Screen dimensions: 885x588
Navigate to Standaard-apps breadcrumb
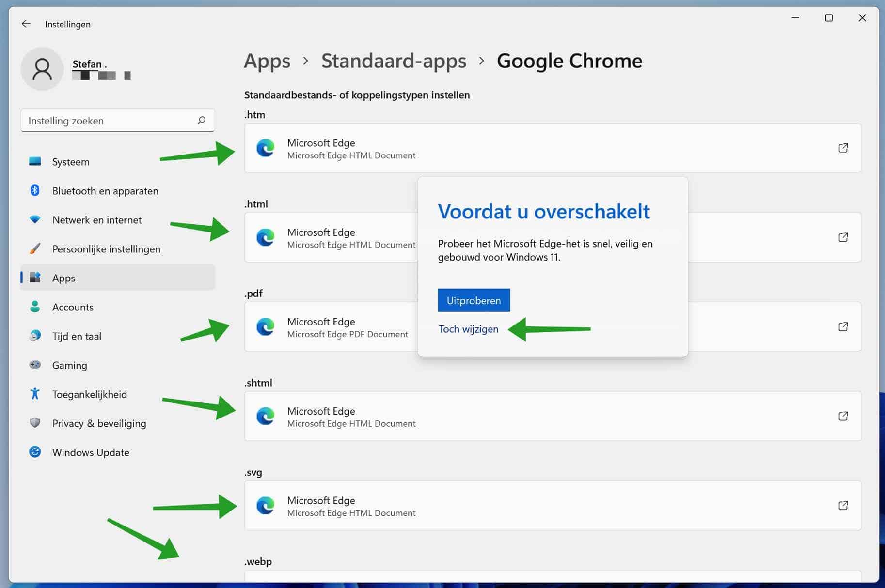click(x=394, y=61)
